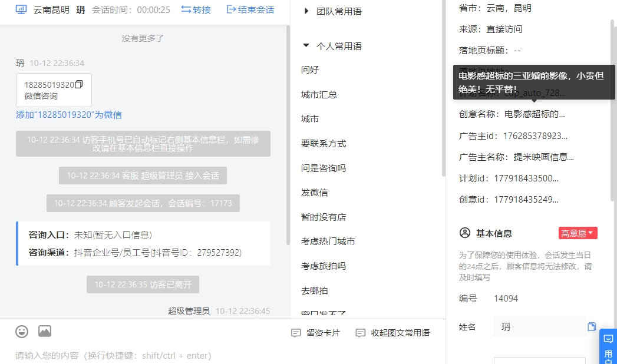
Task: Select the quick phrase 考虑旅拍吗
Action: tap(324, 266)
